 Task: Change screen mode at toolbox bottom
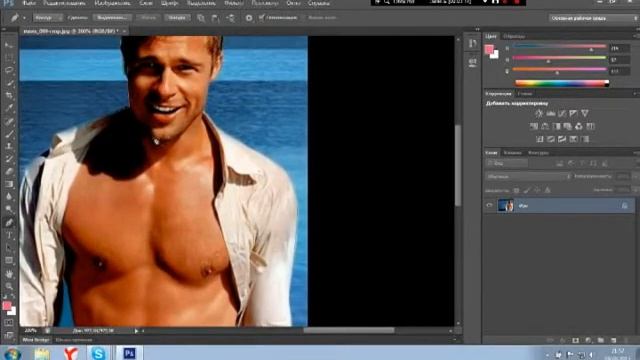tap(9, 336)
